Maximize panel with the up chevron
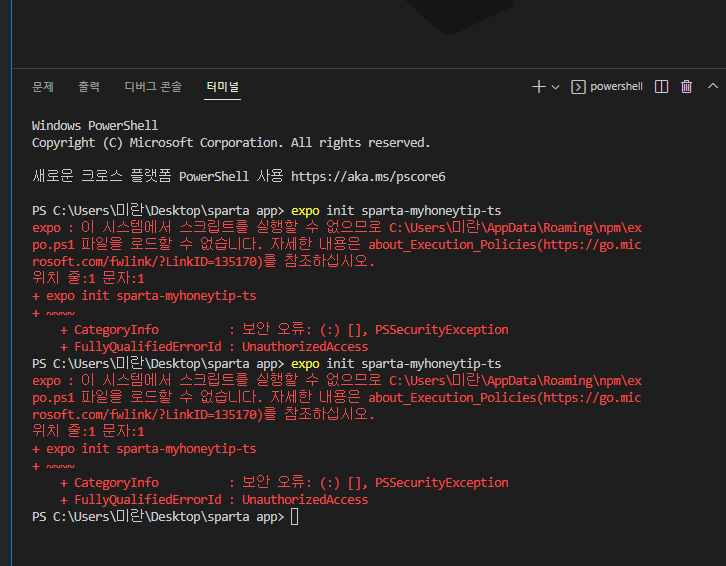Screen dimensions: 726x566 pyautogui.click(x=713, y=86)
